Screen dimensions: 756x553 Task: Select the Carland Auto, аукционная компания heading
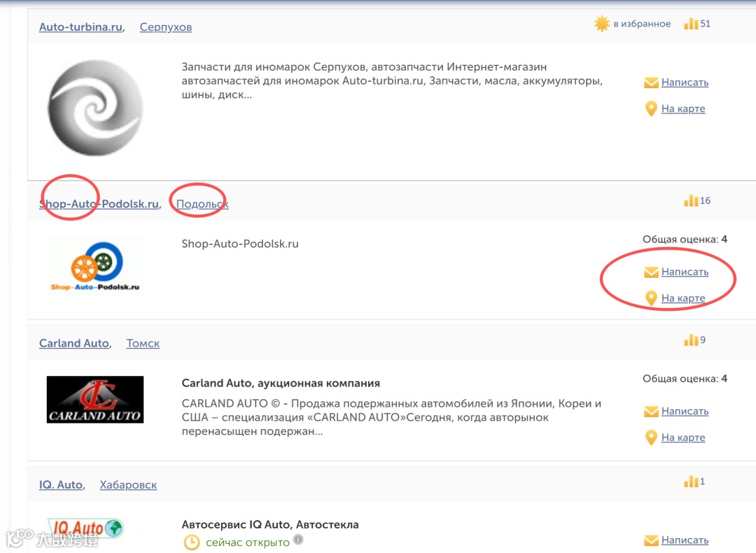pyautogui.click(x=281, y=384)
